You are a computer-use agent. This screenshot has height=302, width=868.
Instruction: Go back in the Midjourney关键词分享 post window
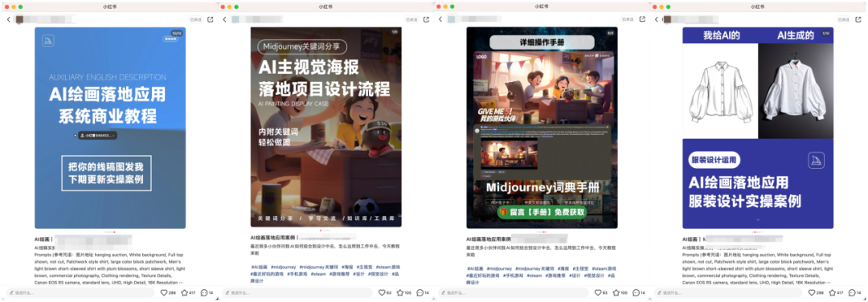(x=225, y=19)
